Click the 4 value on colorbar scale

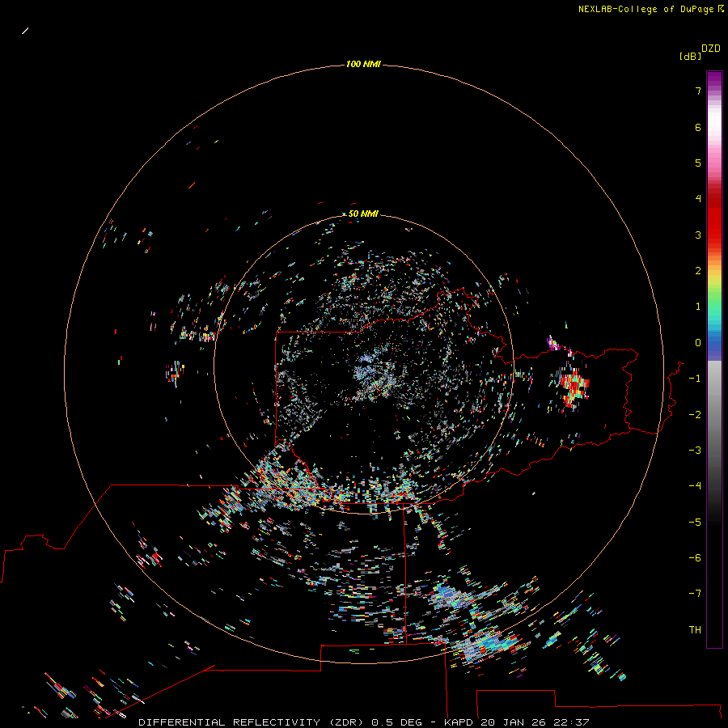(698, 198)
